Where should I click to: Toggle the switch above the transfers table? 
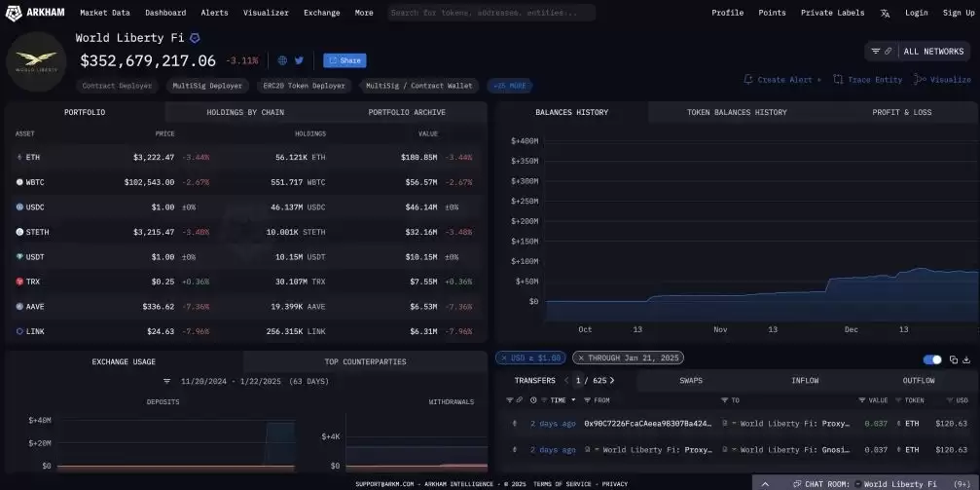[x=931, y=359]
